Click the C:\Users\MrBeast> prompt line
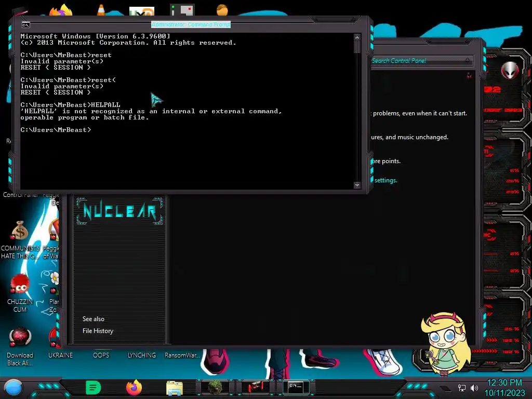The width and height of the screenshot is (532, 399). (56, 130)
